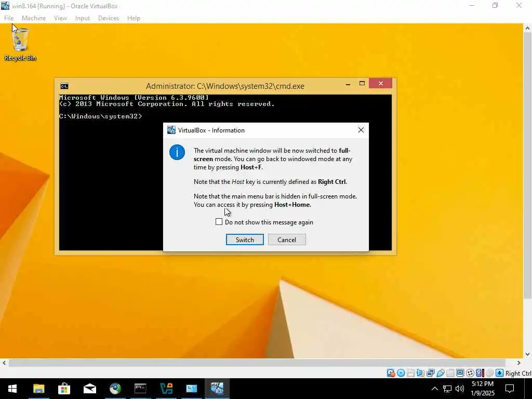
Task: Click the horizontal scrollbar left arrow
Action: (4, 363)
